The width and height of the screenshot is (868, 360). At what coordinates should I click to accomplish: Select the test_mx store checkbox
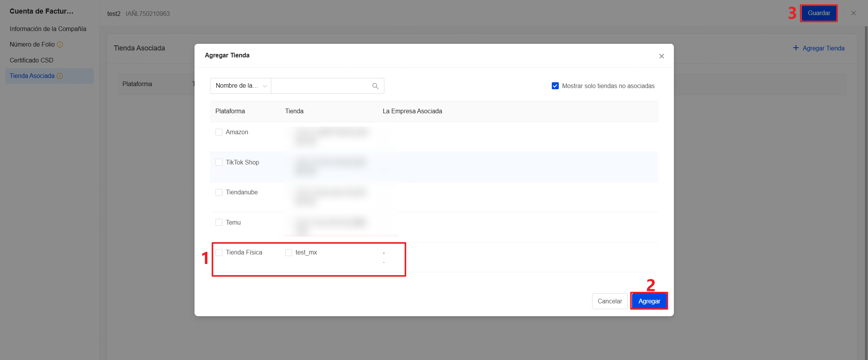point(289,253)
